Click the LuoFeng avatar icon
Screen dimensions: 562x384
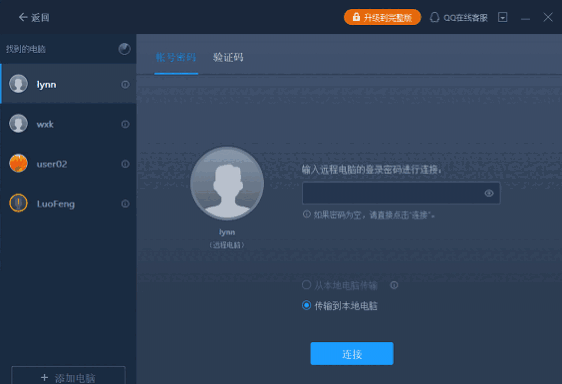tap(18, 203)
